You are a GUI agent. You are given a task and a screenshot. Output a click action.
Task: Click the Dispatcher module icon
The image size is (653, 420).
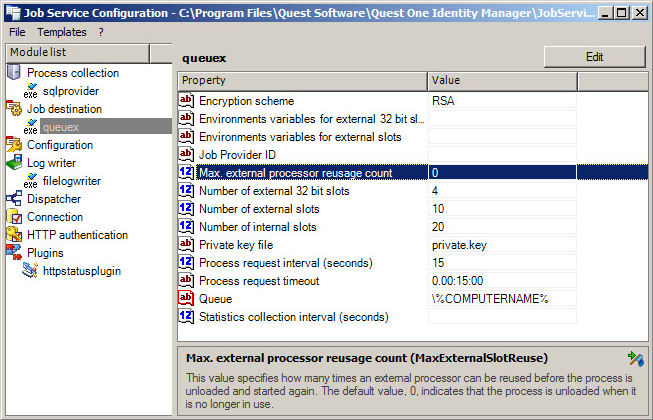(14, 199)
